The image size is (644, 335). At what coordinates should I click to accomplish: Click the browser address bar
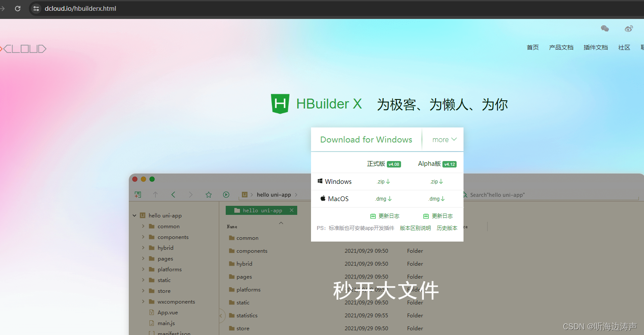[80, 8]
